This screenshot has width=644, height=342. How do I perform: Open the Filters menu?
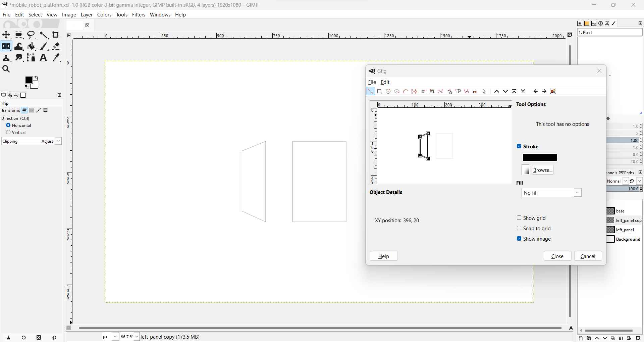[x=139, y=15]
